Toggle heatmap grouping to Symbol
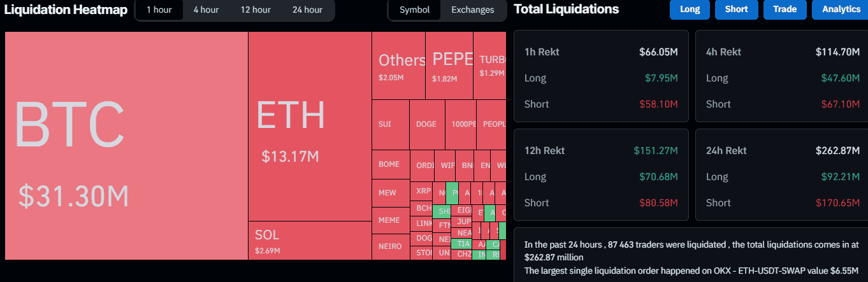Screen dimensions: 868x282 (414, 10)
